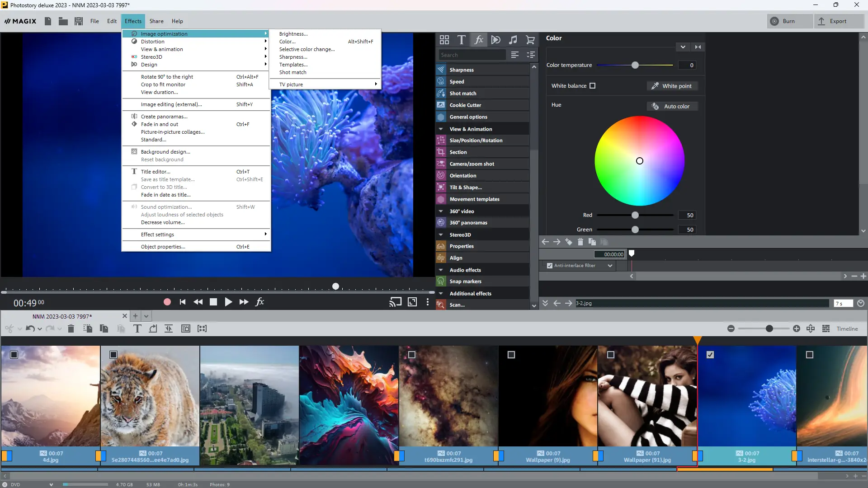
Task: Click the fx effects icon below preview
Action: [260, 302]
